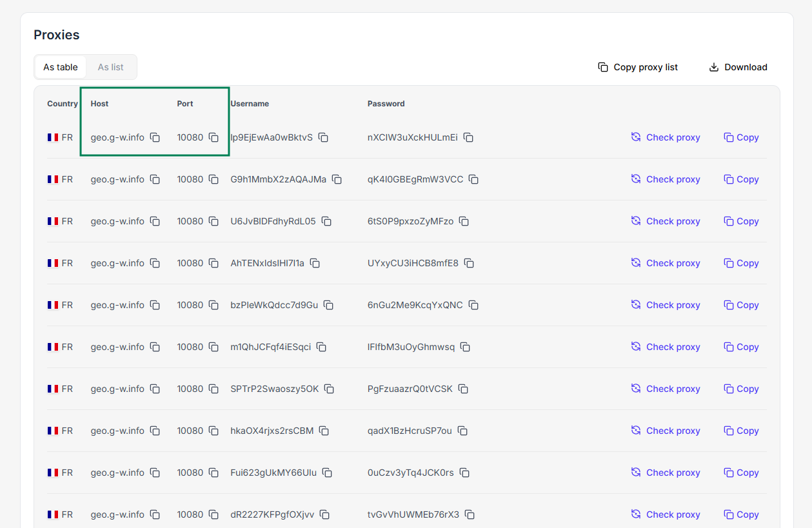
Task: Check proxy for user lp9EjEwAa0wBktvS
Action: click(x=666, y=137)
